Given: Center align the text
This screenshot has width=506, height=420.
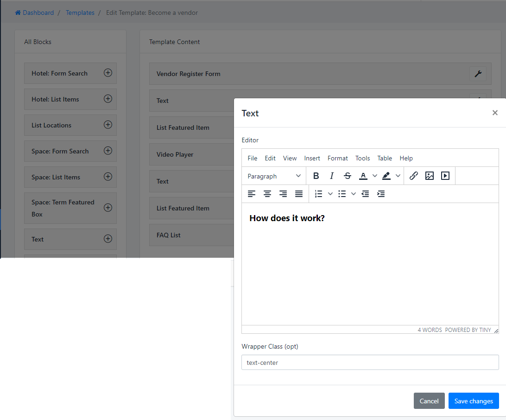Looking at the screenshot, I should pos(267,194).
